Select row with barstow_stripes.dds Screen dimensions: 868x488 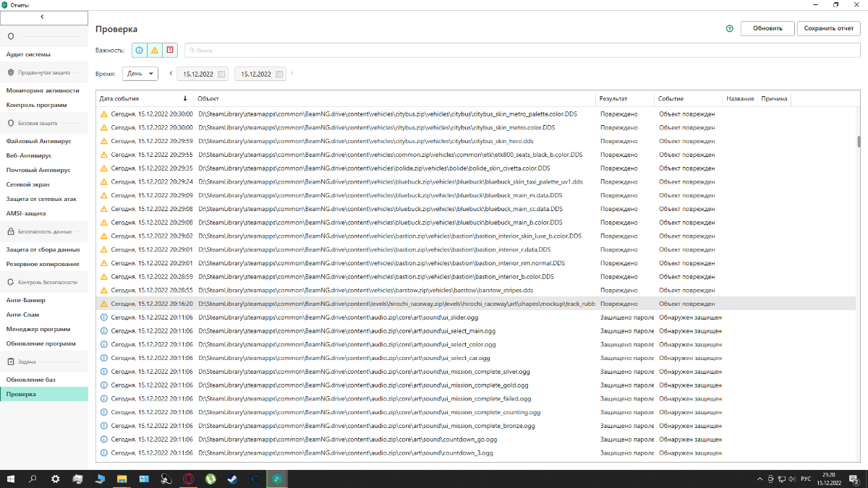pos(476,290)
